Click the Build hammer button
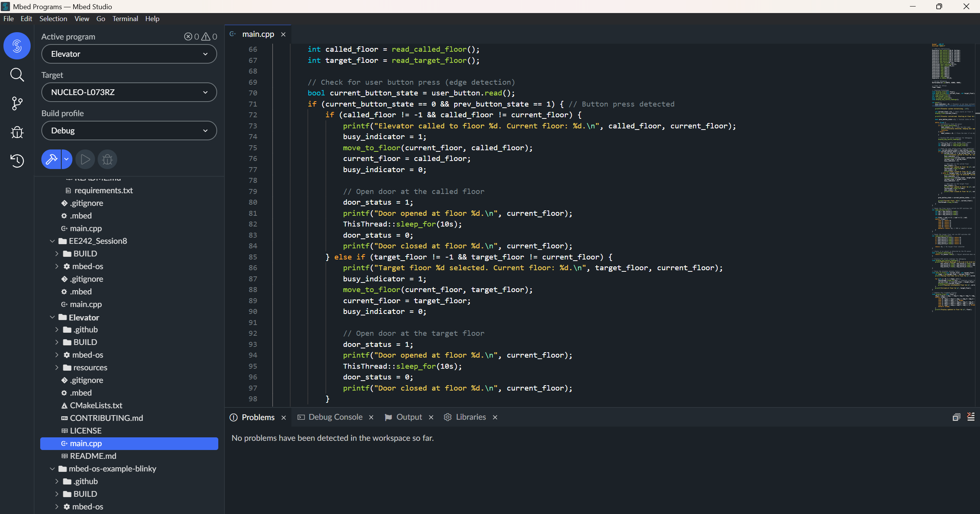The width and height of the screenshot is (980, 514). coord(51,159)
